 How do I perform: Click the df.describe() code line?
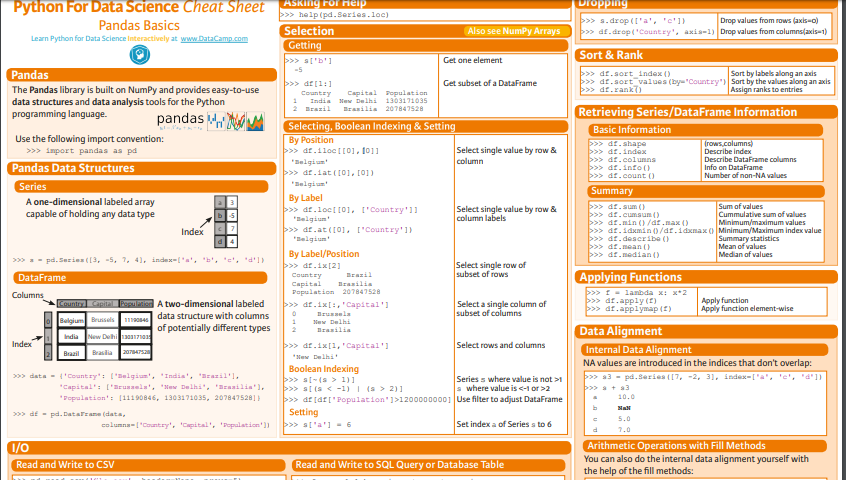tap(629, 239)
